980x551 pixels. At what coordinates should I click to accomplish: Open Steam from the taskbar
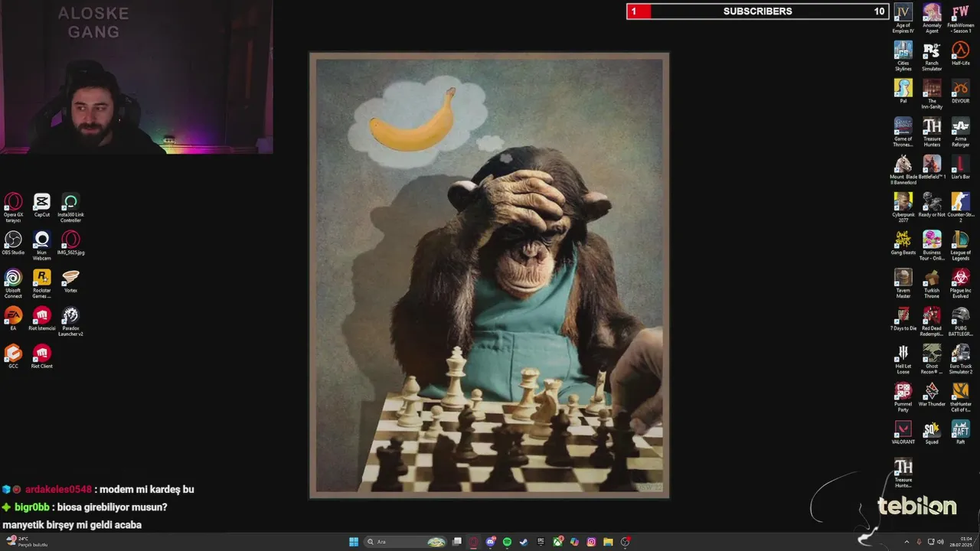[524, 542]
